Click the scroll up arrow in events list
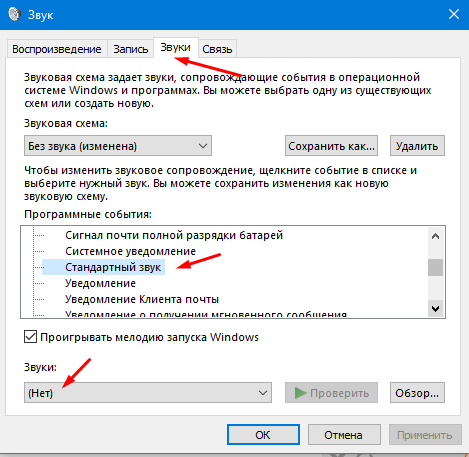The height and width of the screenshot is (457, 469). [435, 236]
